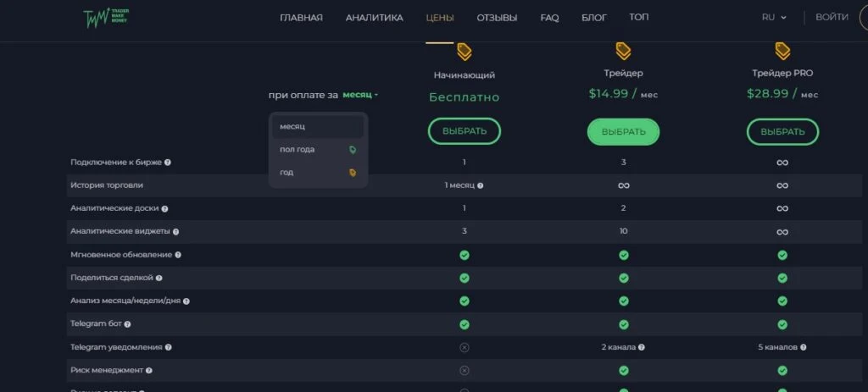Click the help icon next to Подключение к бирже

point(168,163)
